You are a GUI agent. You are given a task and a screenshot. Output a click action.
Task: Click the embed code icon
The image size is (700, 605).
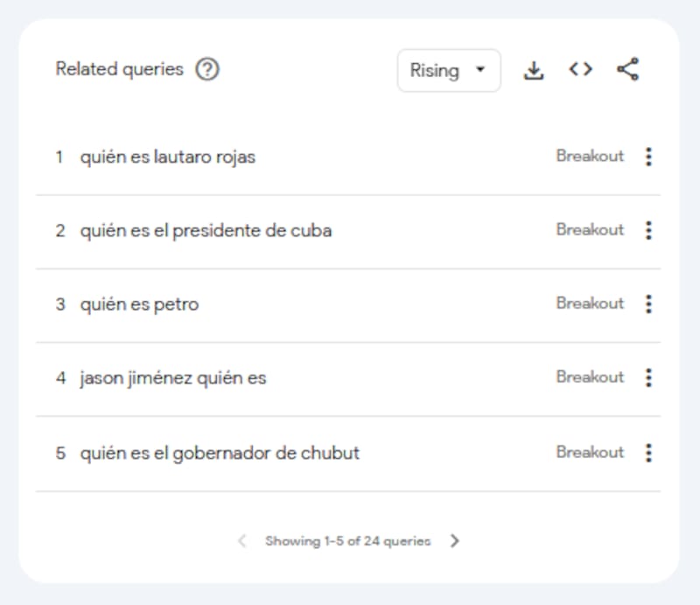click(580, 70)
